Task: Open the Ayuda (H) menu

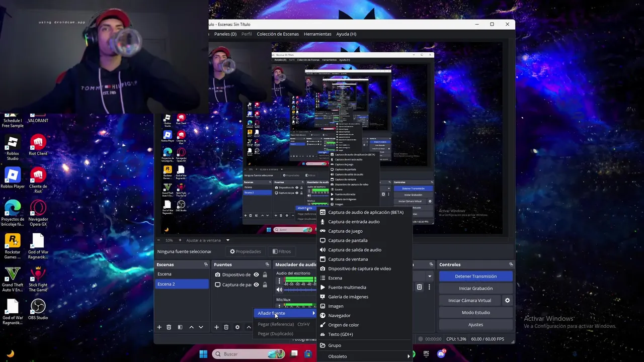Action: (346, 34)
